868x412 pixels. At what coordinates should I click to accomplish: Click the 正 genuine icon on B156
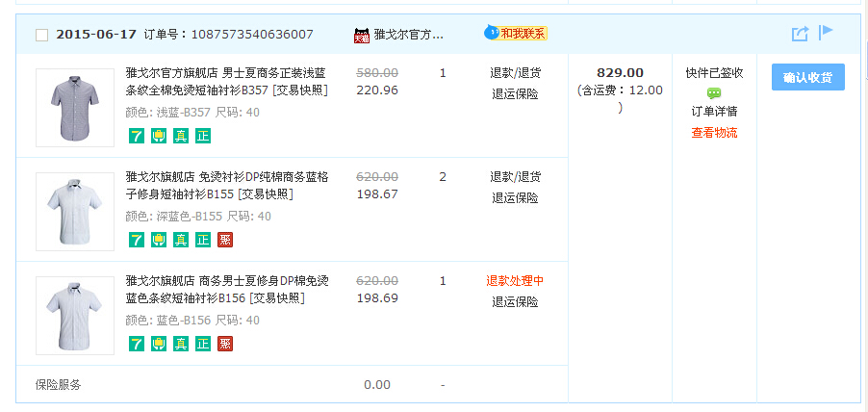[203, 344]
